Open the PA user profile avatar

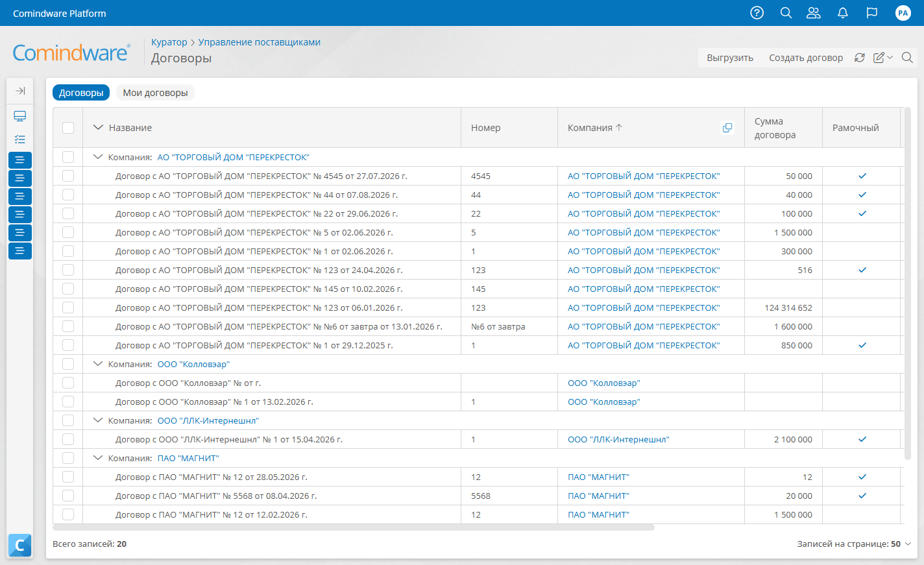point(903,13)
